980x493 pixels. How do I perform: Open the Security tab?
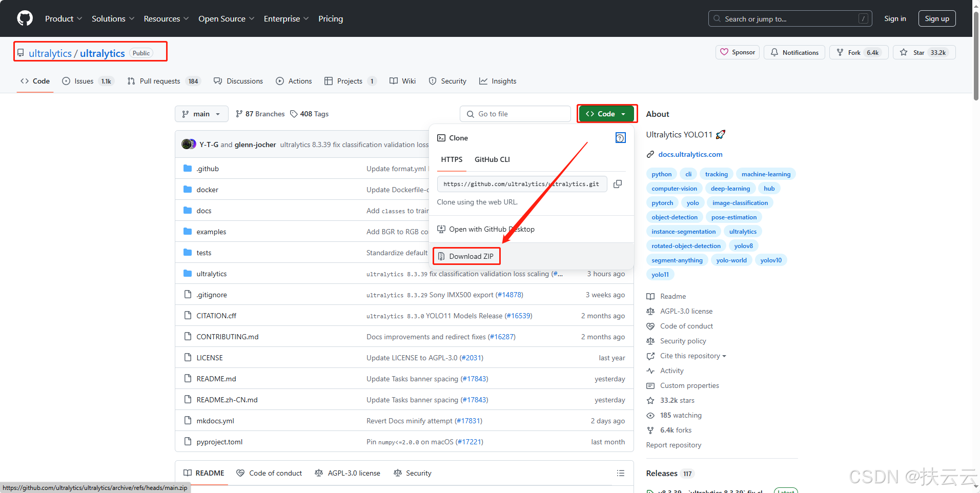coord(447,81)
